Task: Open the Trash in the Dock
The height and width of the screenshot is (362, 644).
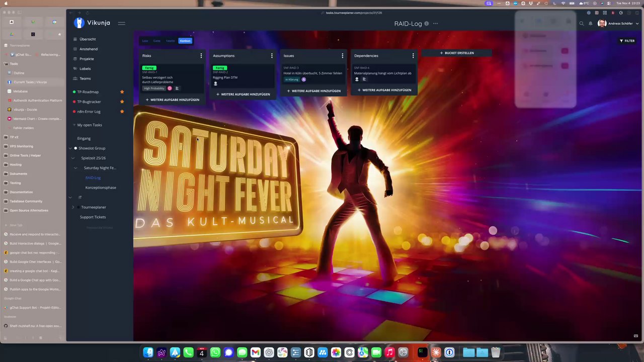Action: pos(496,352)
